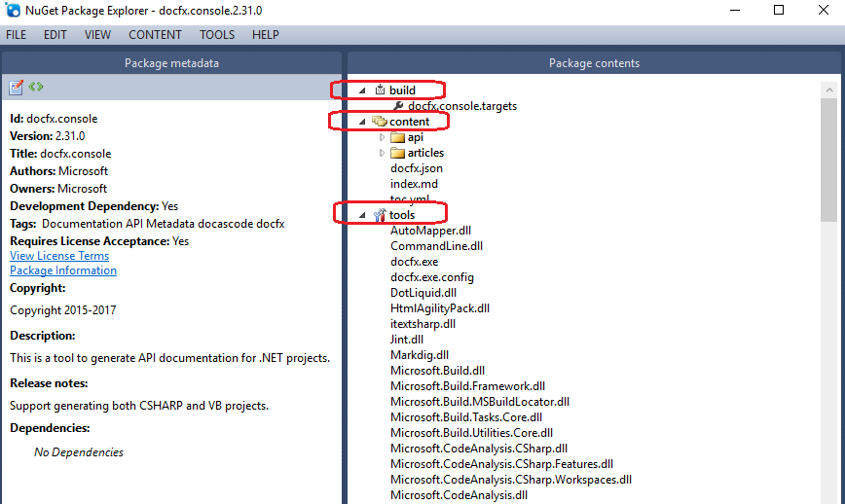Click the wrench icon beside docfx.console.targets
Screen dimensions: 845x504
[x=398, y=105]
